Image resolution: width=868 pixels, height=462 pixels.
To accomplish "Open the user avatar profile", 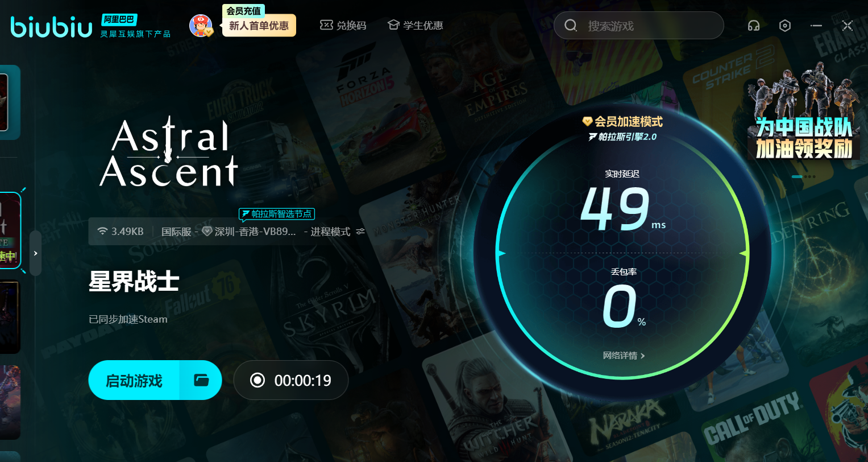I will coord(201,26).
